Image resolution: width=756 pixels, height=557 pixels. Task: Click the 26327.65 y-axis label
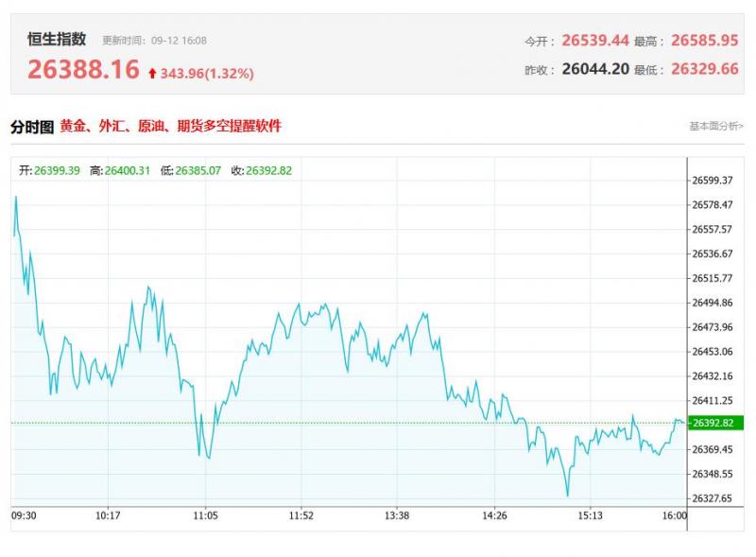click(713, 497)
